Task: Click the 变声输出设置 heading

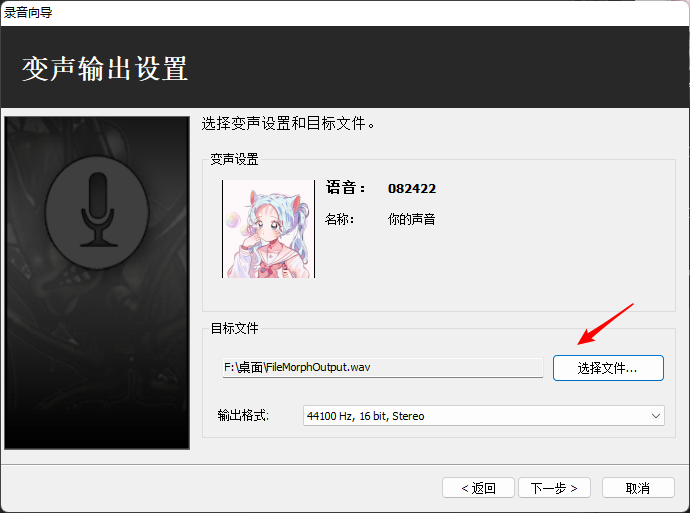Action: click(105, 69)
